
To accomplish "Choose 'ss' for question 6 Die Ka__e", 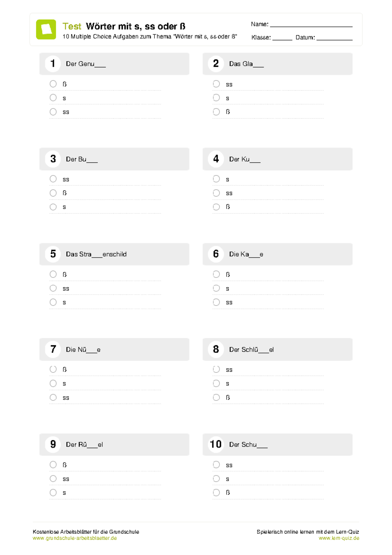I will [x=216, y=302].
